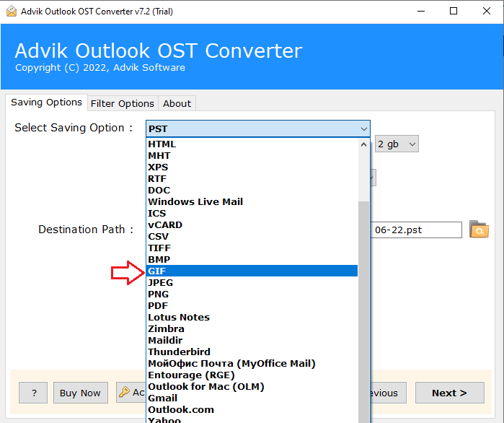Open the 2 gb split size dropdown
The height and width of the screenshot is (423, 504).
(397, 144)
